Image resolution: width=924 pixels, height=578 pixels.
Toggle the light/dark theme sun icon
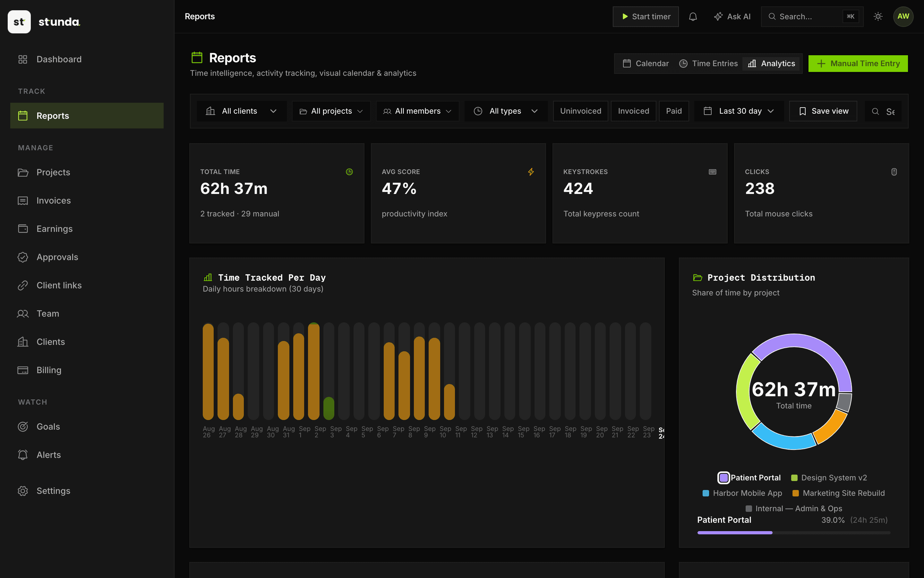click(878, 16)
